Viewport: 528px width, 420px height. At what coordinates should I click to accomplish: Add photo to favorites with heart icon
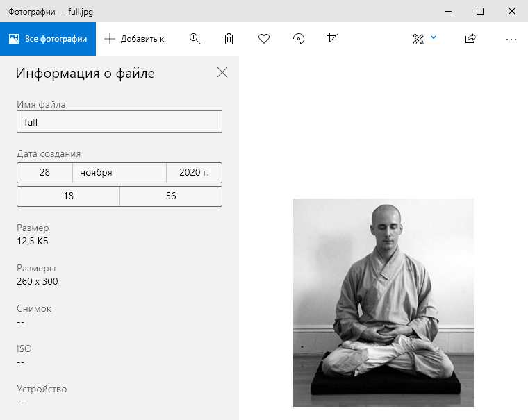[263, 39]
